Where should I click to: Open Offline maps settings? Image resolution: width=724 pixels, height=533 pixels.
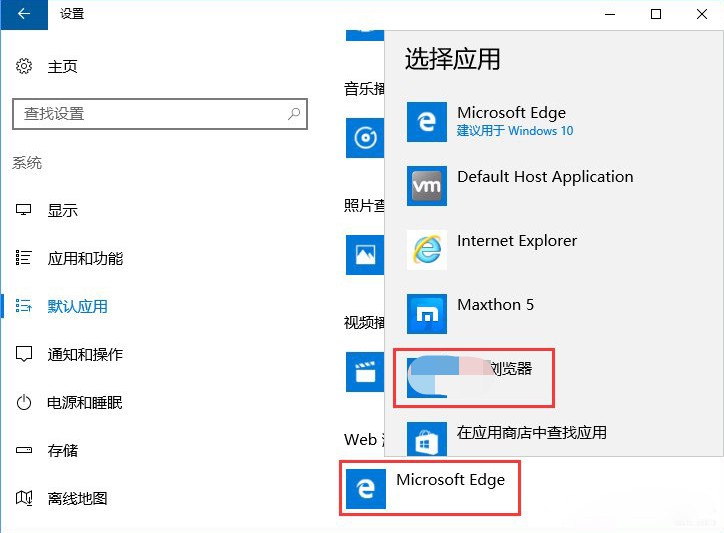(77, 498)
